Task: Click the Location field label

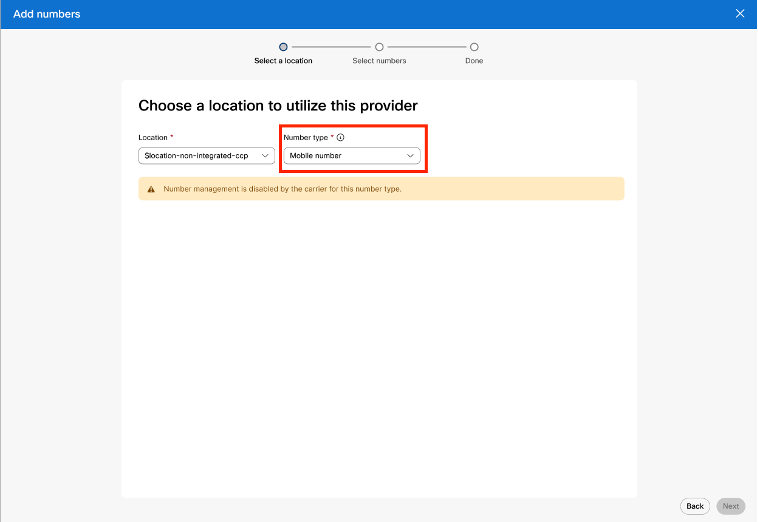Action: [x=154, y=137]
